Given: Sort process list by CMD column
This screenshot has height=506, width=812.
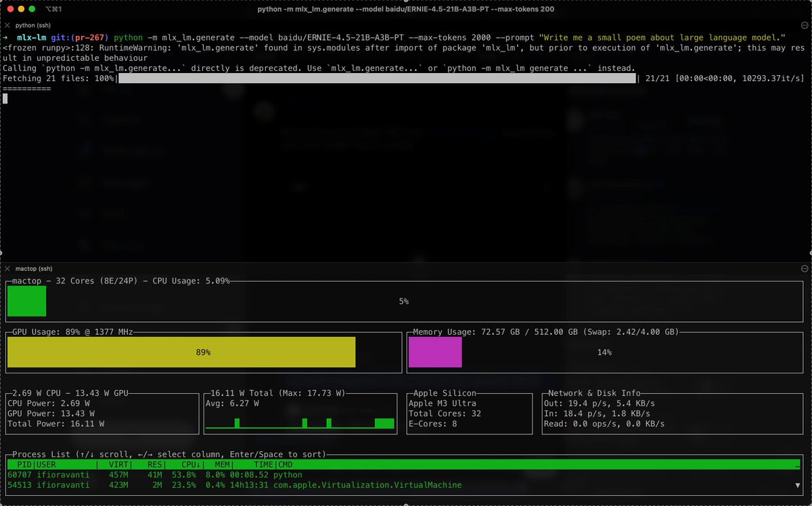Looking at the screenshot, I should [286, 465].
